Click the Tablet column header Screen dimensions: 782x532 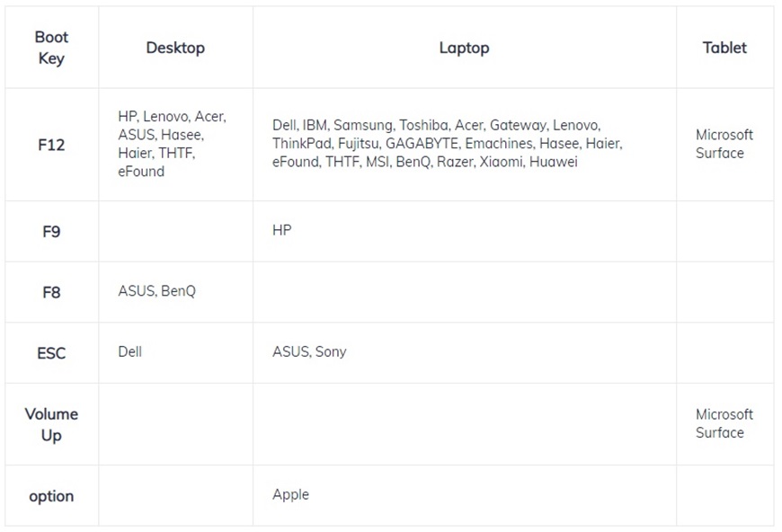tap(724, 48)
